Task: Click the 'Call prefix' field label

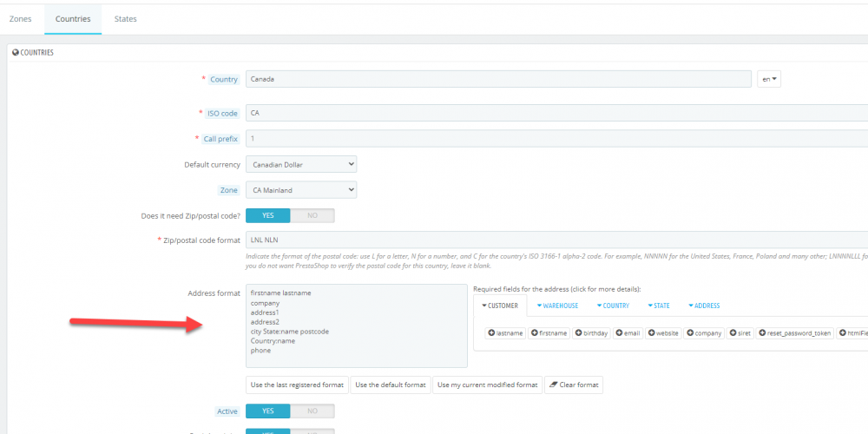Action: point(220,139)
